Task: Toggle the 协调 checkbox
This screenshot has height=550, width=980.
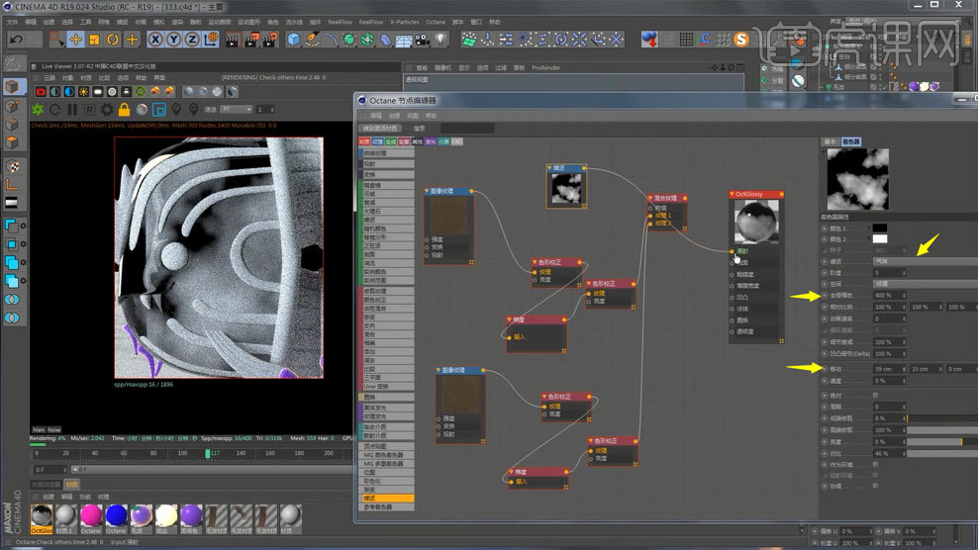Action: point(877,486)
